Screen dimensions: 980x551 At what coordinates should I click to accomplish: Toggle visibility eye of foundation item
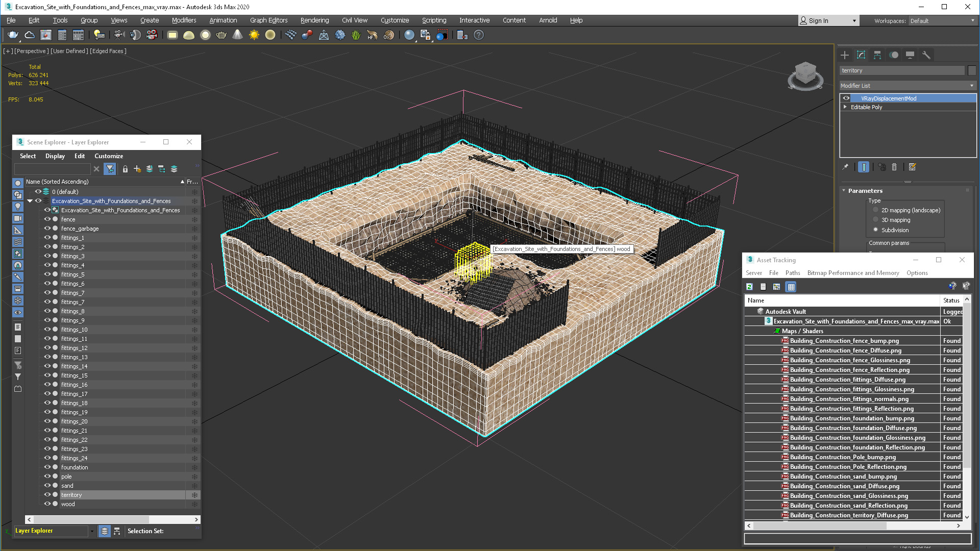tap(47, 467)
